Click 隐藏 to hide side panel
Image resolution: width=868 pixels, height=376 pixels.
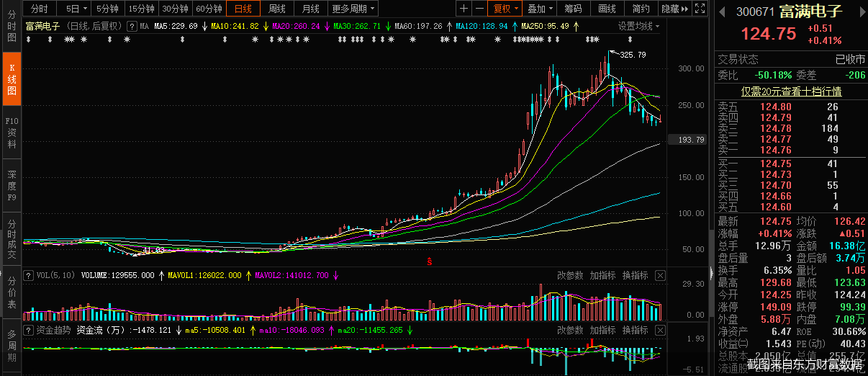pos(674,9)
